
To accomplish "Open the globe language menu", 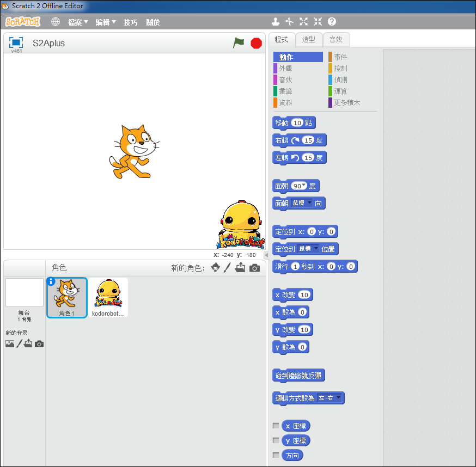I will [x=55, y=22].
